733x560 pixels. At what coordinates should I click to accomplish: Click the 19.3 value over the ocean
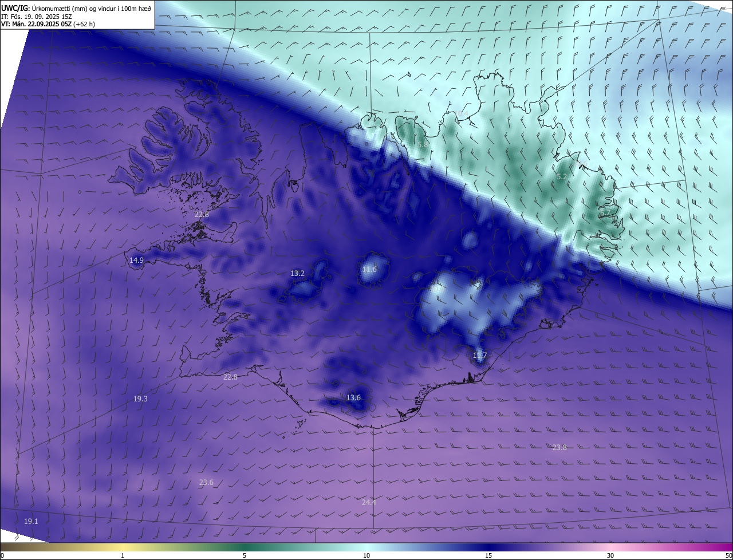[x=140, y=399]
